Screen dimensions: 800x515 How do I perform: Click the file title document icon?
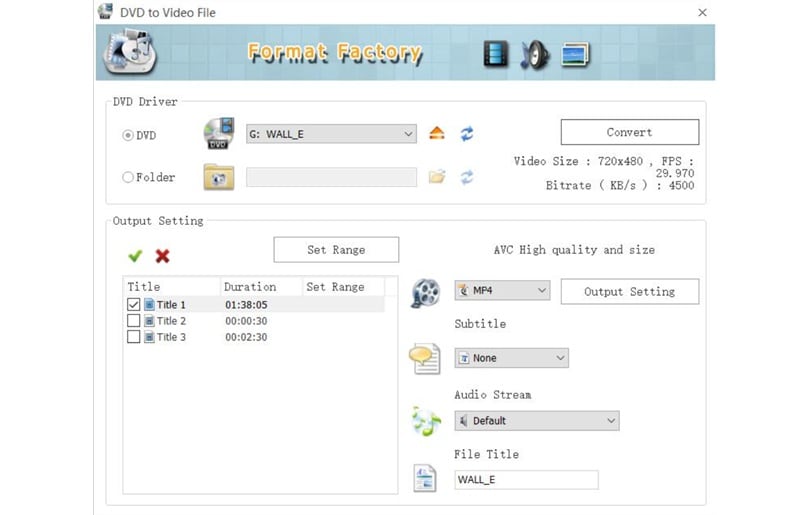(x=425, y=478)
